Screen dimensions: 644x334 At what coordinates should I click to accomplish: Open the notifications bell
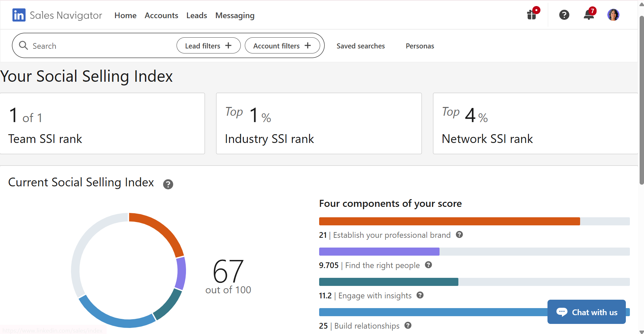tap(589, 15)
